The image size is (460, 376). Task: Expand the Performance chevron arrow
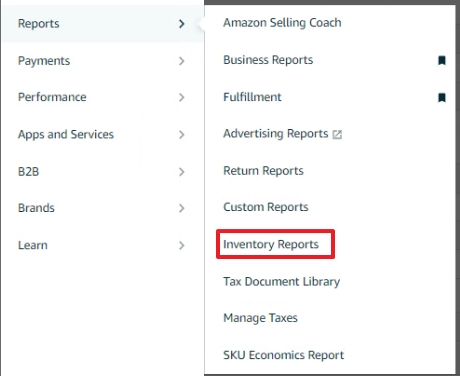[x=181, y=97]
